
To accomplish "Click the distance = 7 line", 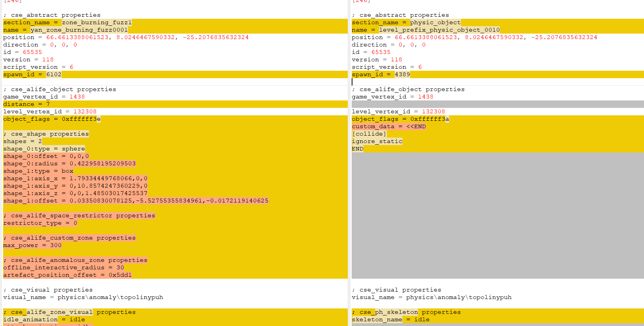I will 27,104.
